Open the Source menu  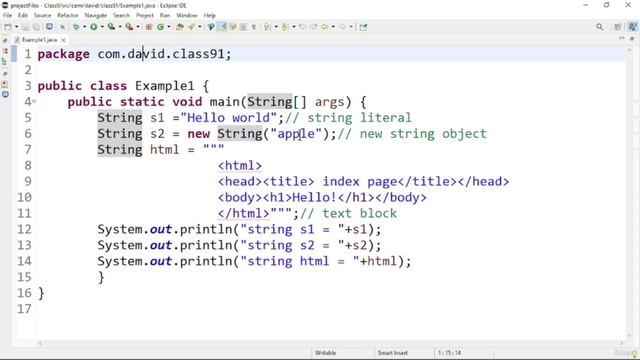click(42, 15)
